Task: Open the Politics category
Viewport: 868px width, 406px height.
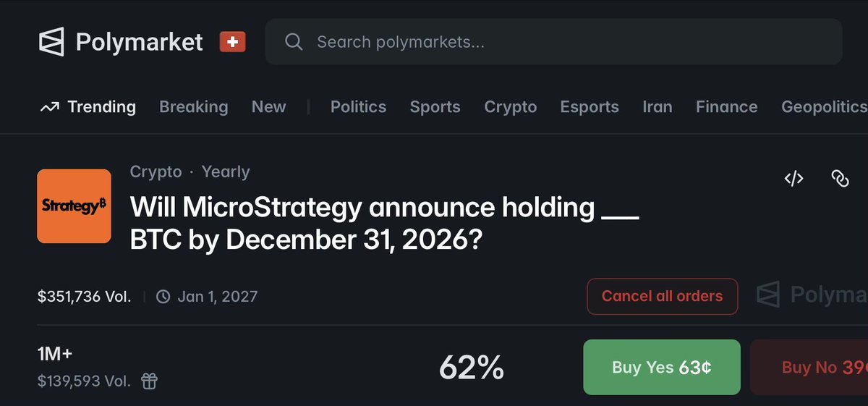Action: coord(358,107)
